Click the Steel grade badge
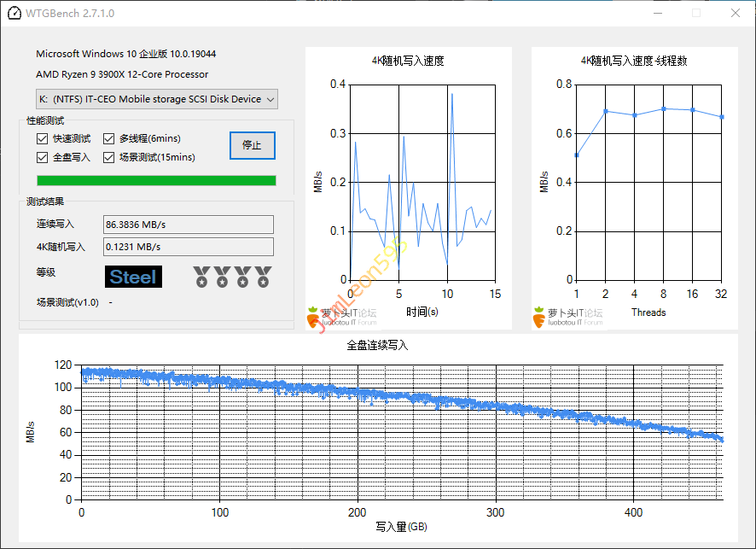 coord(133,277)
